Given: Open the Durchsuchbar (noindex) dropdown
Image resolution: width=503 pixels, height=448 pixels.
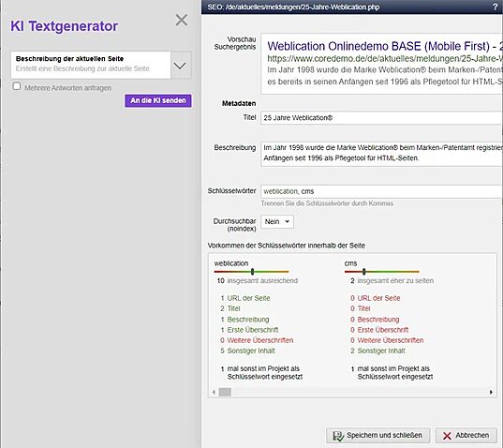Looking at the screenshot, I should [x=277, y=222].
